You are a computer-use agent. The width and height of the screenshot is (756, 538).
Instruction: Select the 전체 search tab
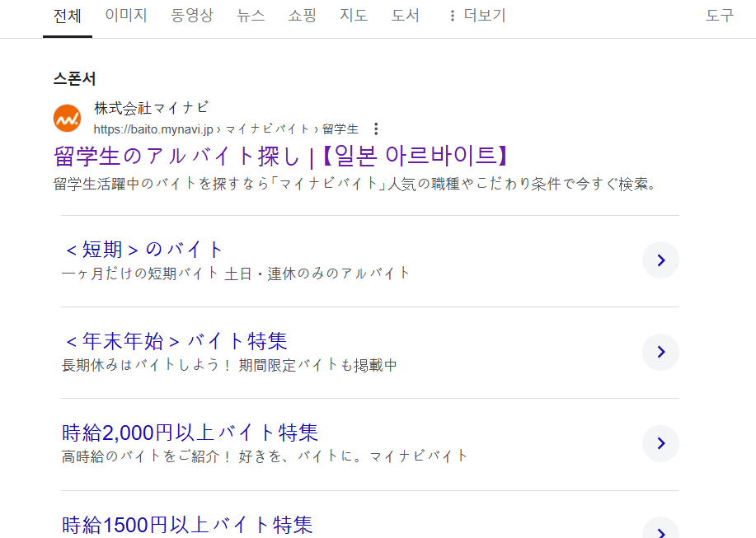click(x=68, y=16)
